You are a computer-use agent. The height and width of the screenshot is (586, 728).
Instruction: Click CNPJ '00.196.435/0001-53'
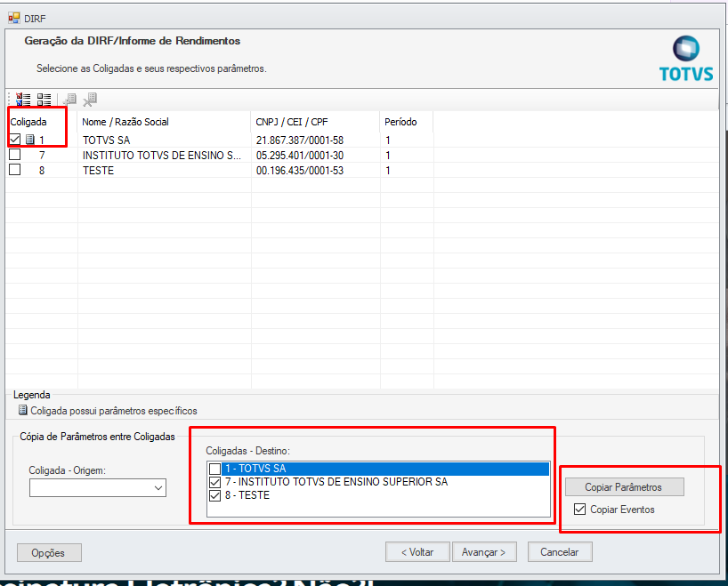pyautogui.click(x=300, y=171)
